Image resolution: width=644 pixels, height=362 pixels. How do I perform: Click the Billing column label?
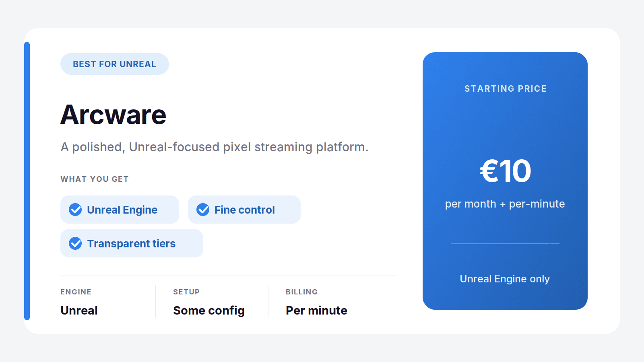click(x=302, y=292)
